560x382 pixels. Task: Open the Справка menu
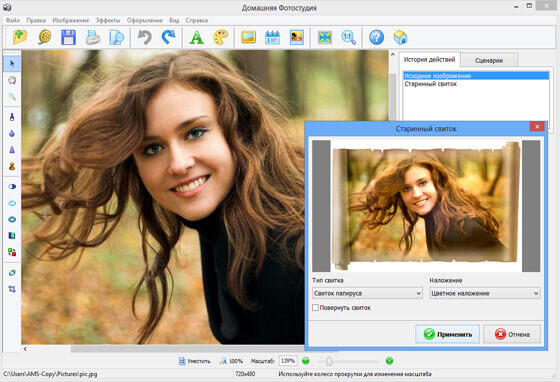[x=197, y=20]
